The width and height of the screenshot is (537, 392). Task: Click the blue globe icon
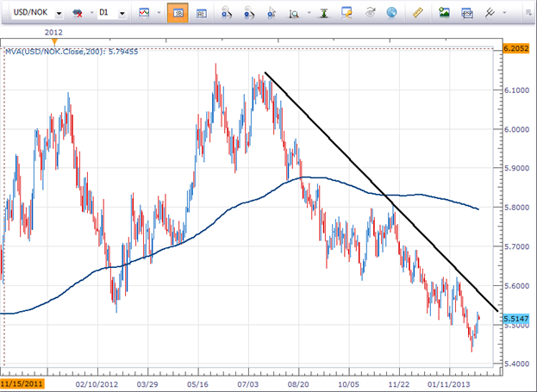(392, 13)
